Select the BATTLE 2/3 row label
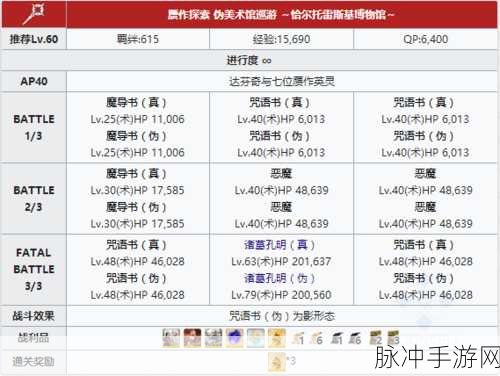The width and height of the screenshot is (500, 376). pos(34,199)
